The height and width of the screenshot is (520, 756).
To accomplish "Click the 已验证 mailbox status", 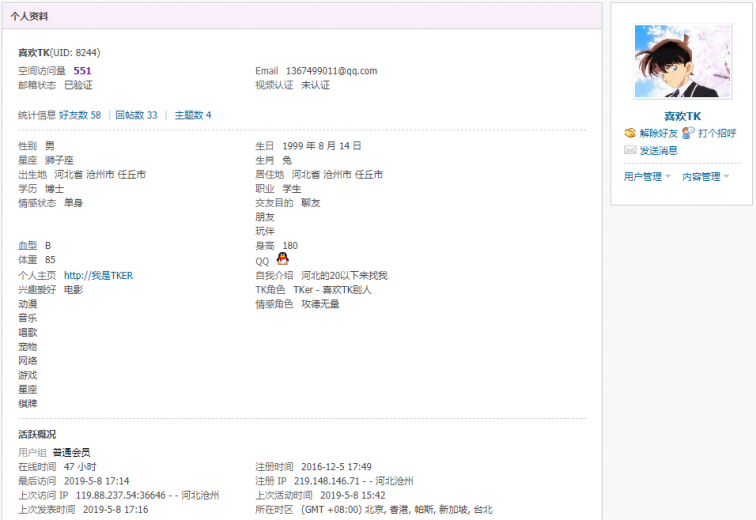I will [78, 85].
